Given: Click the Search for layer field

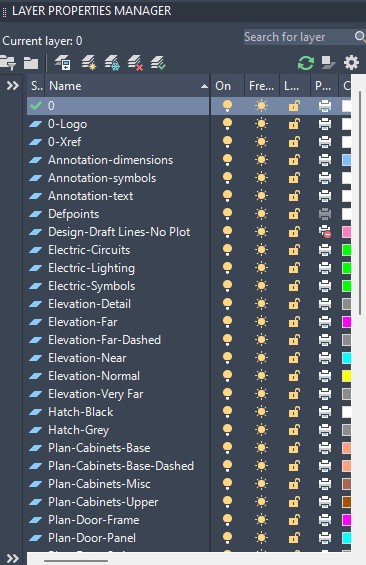Looking at the screenshot, I should pyautogui.click(x=299, y=37).
